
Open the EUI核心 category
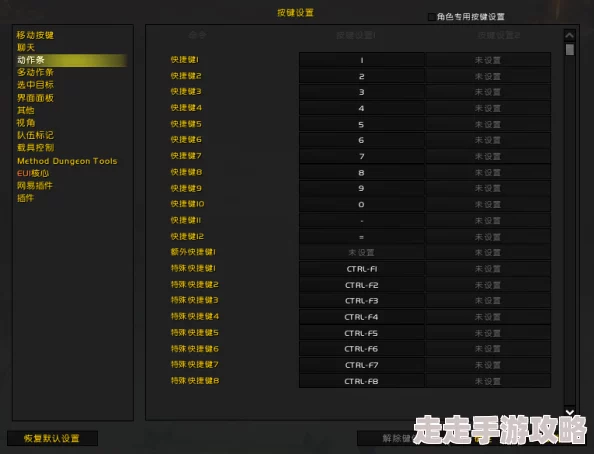tap(33, 173)
